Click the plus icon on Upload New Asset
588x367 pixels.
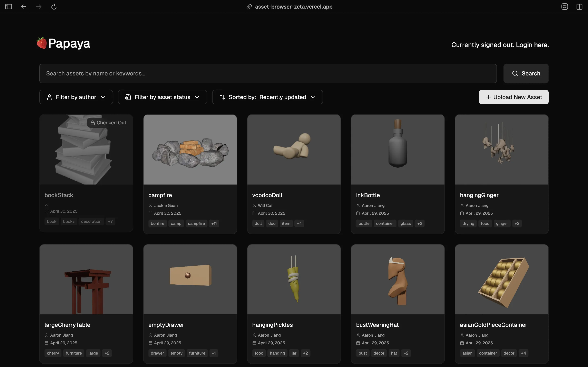click(488, 97)
